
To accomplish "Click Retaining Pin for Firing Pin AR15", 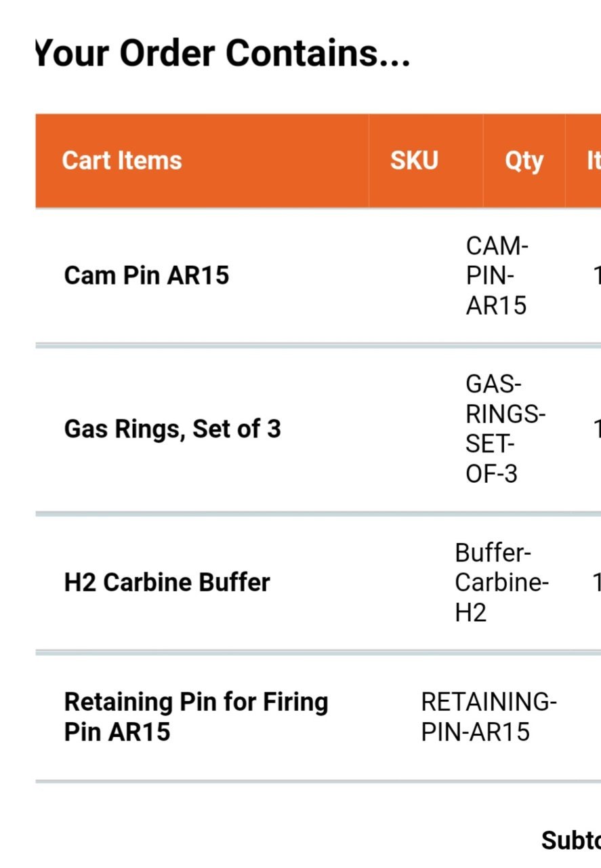I will point(196,717).
